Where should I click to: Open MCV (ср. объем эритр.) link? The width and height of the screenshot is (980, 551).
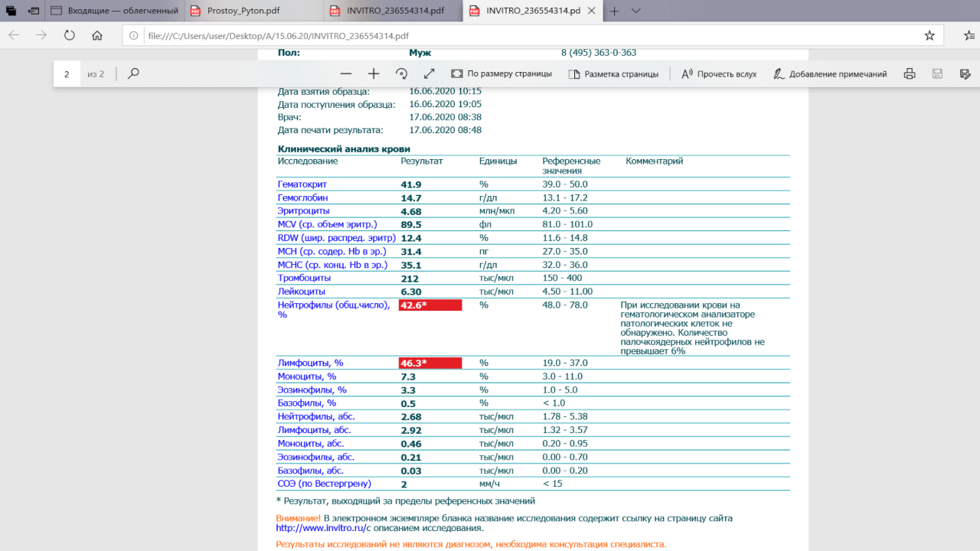328,224
